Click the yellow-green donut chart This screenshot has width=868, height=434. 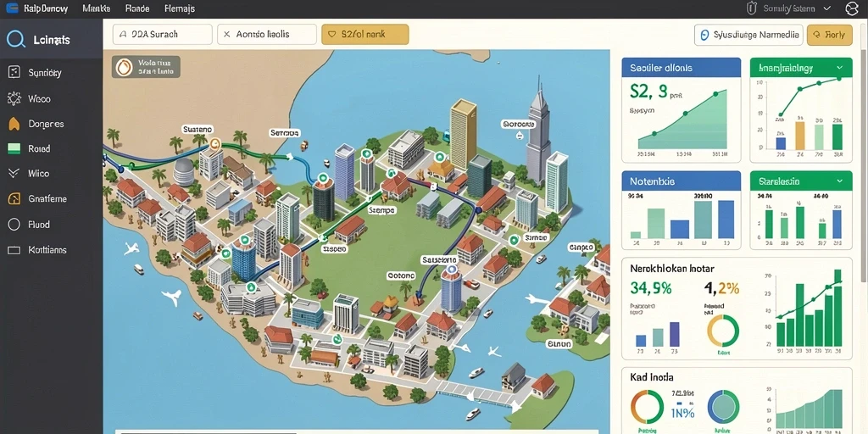(x=723, y=331)
